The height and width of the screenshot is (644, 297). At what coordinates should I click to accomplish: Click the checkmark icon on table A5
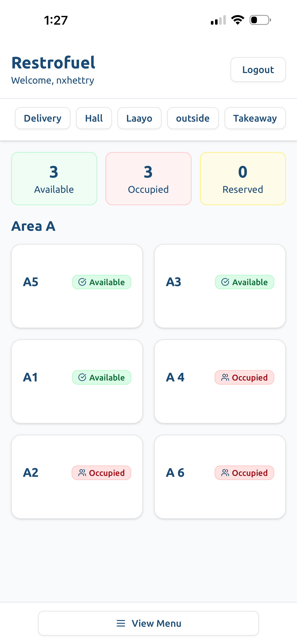[82, 282]
